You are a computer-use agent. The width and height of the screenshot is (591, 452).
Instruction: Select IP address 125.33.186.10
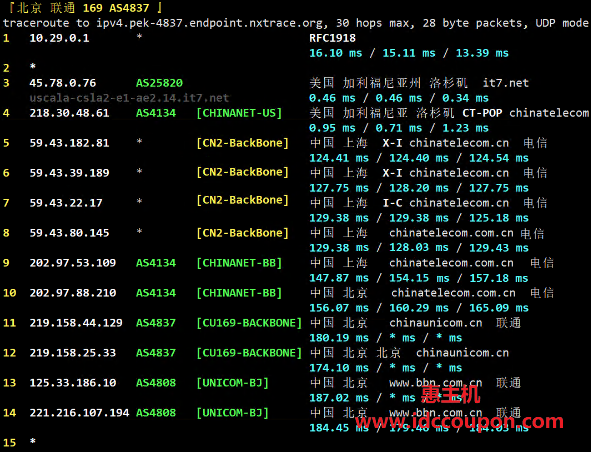(x=73, y=383)
